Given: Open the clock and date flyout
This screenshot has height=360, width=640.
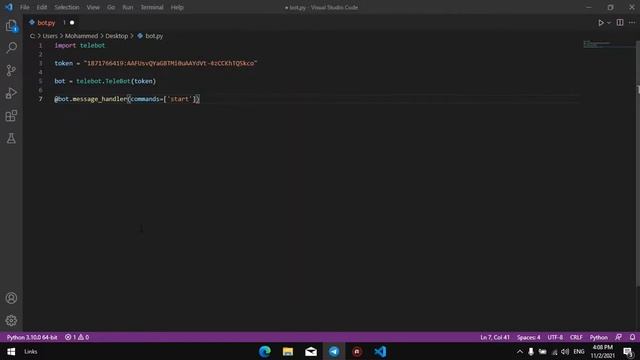Looking at the screenshot, I should (602, 351).
